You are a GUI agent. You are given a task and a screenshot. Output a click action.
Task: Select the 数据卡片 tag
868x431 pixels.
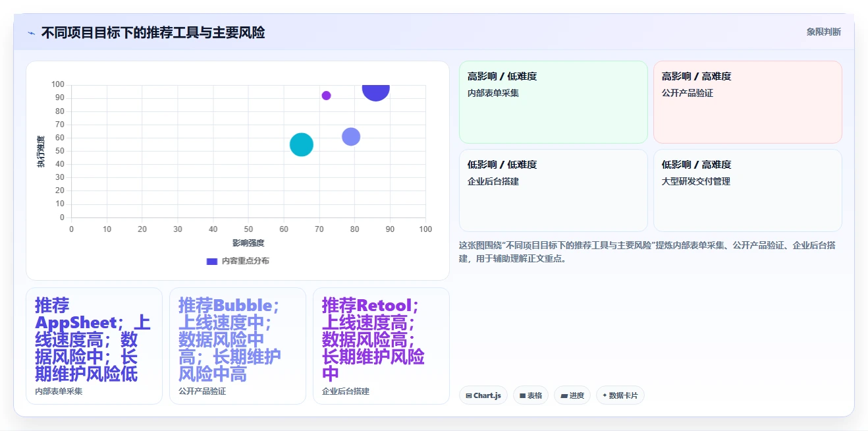620,395
